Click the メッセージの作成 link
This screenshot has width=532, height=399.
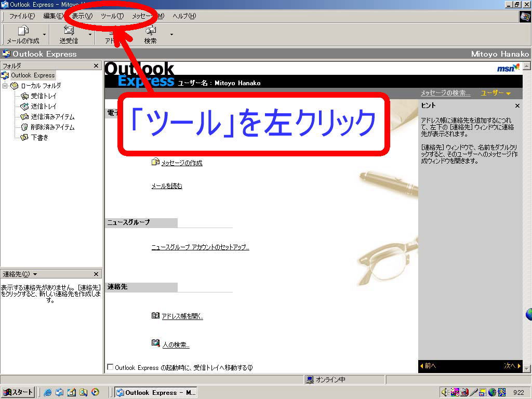[181, 163]
